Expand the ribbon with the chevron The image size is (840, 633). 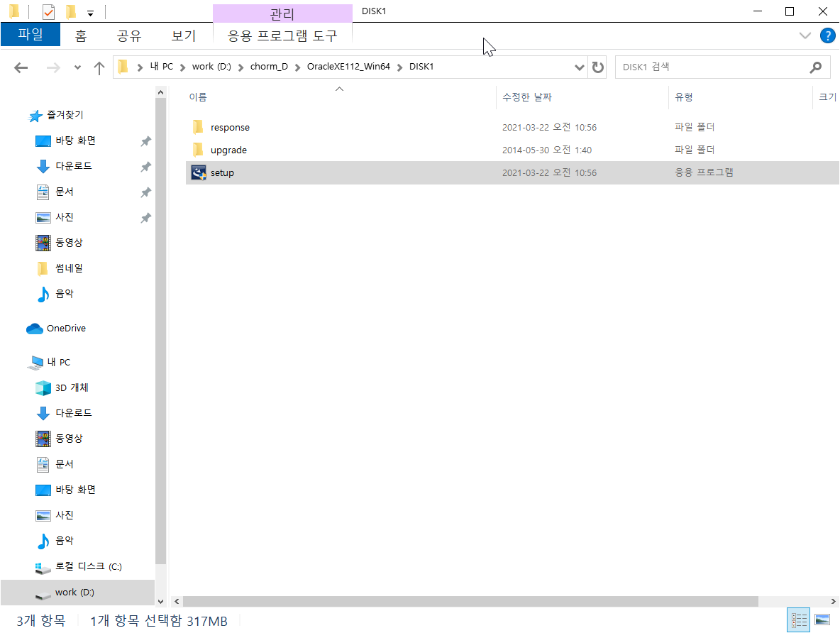click(805, 36)
